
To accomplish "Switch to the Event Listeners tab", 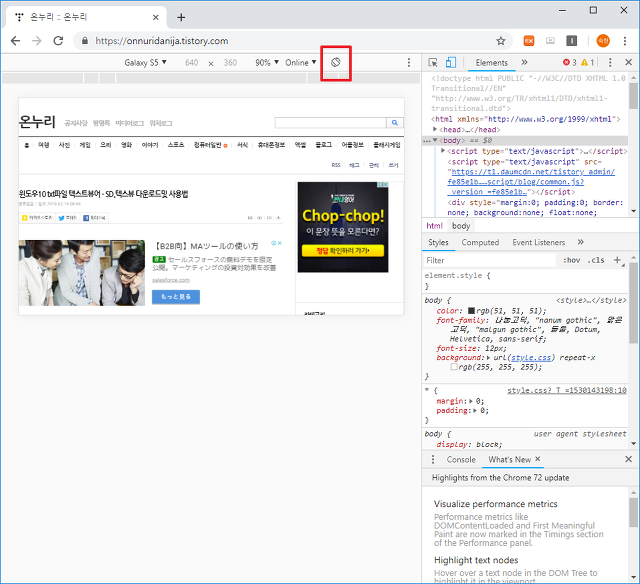I will point(539,242).
